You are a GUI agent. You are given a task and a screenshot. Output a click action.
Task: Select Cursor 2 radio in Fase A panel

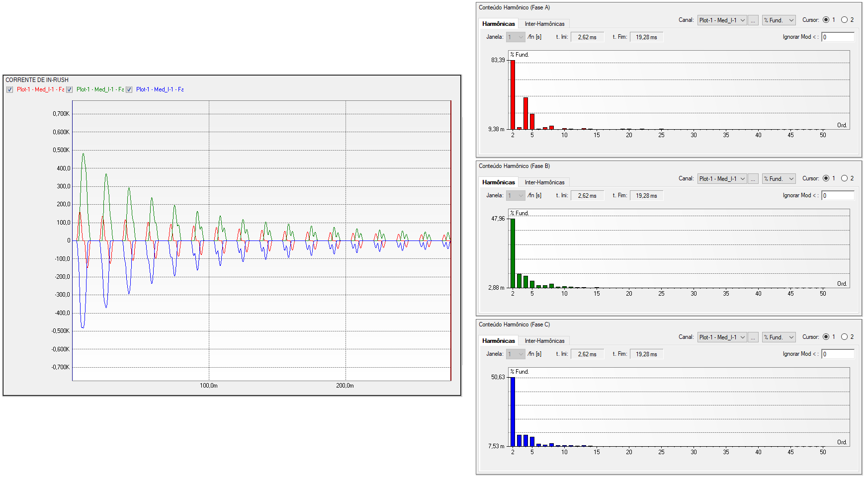pyautogui.click(x=844, y=20)
